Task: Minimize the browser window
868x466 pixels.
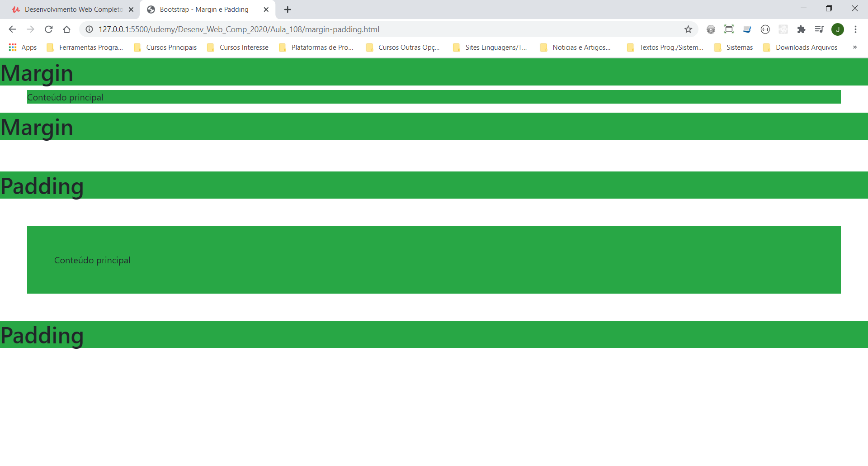Action: pyautogui.click(x=803, y=9)
